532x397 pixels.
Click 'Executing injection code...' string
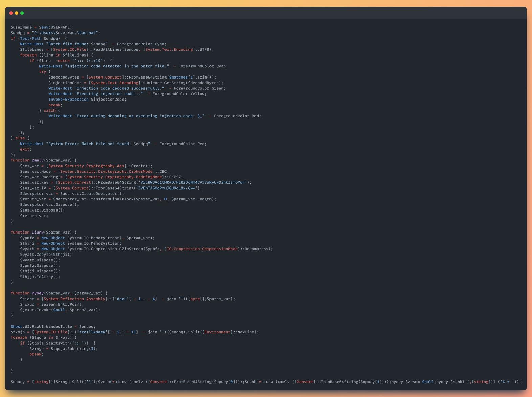(109, 94)
